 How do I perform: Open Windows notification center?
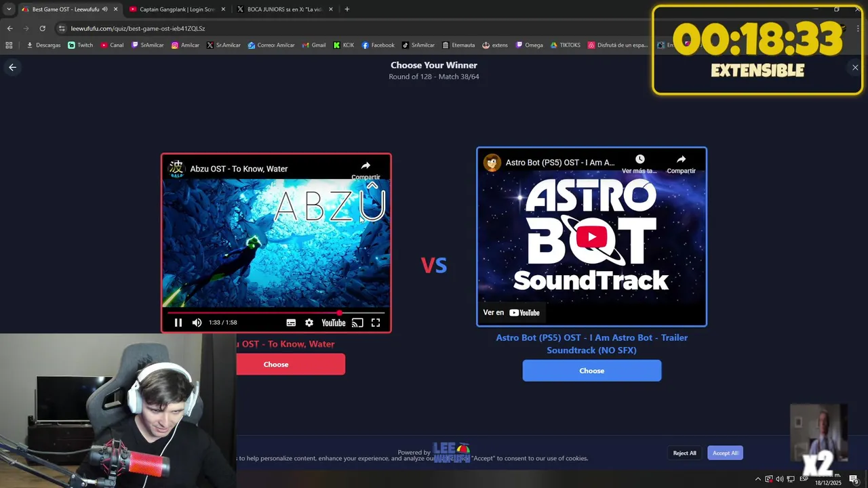pyautogui.click(x=854, y=479)
